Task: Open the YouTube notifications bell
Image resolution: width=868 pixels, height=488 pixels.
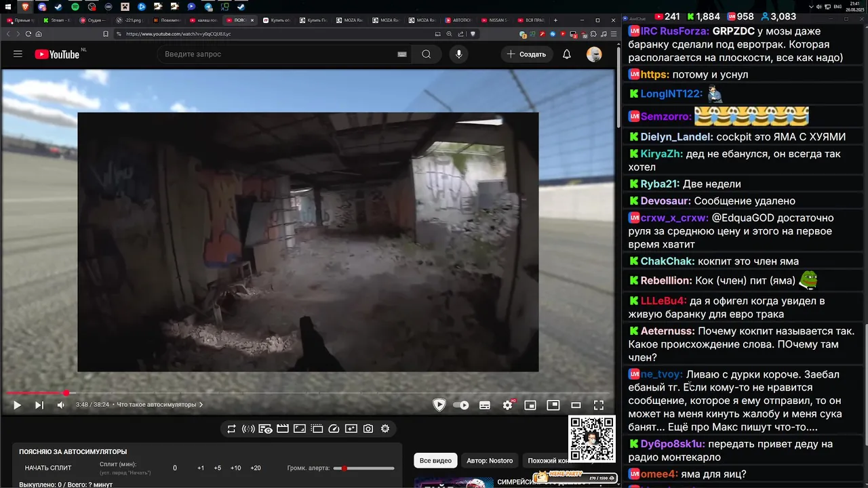Action: point(567,54)
